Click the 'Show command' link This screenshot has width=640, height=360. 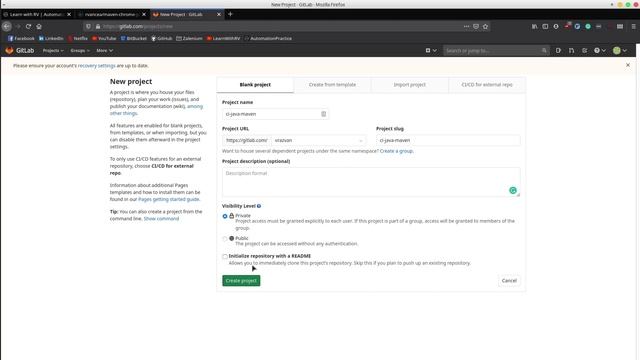[161, 219]
